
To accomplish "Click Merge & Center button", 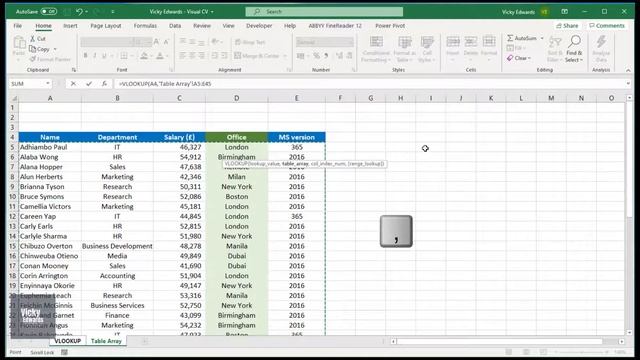I will 257,56.
